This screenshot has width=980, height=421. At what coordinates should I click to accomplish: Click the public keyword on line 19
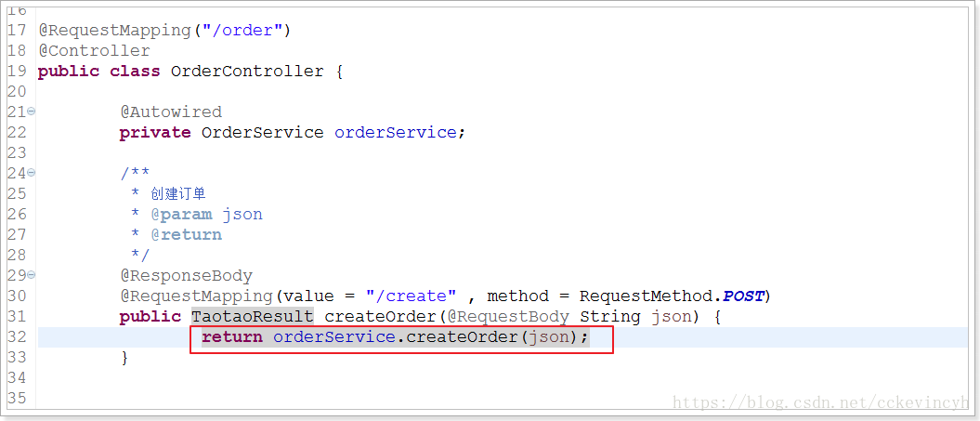[69, 72]
